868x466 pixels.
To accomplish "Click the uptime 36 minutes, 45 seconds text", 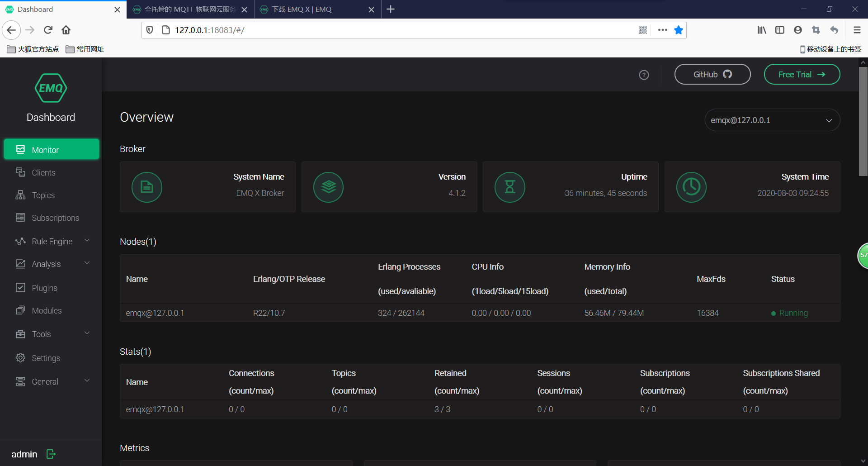I will 606,193.
